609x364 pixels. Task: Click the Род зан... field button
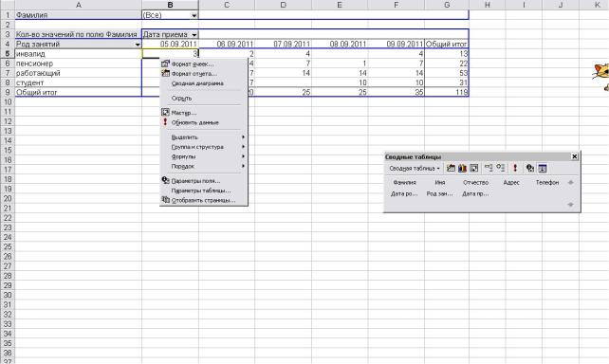439,193
